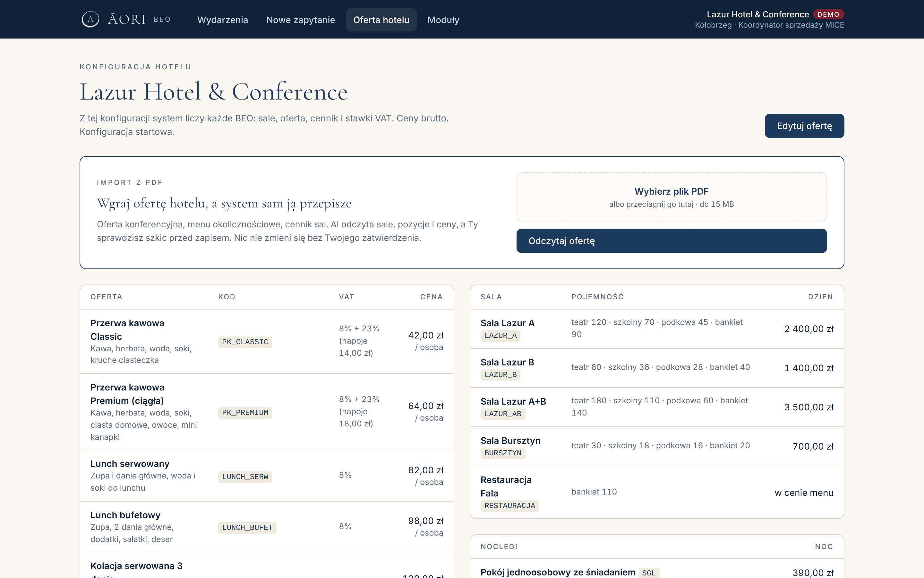Click the 390,00 zł night price
Screen dimensions: 924x578
point(813,573)
